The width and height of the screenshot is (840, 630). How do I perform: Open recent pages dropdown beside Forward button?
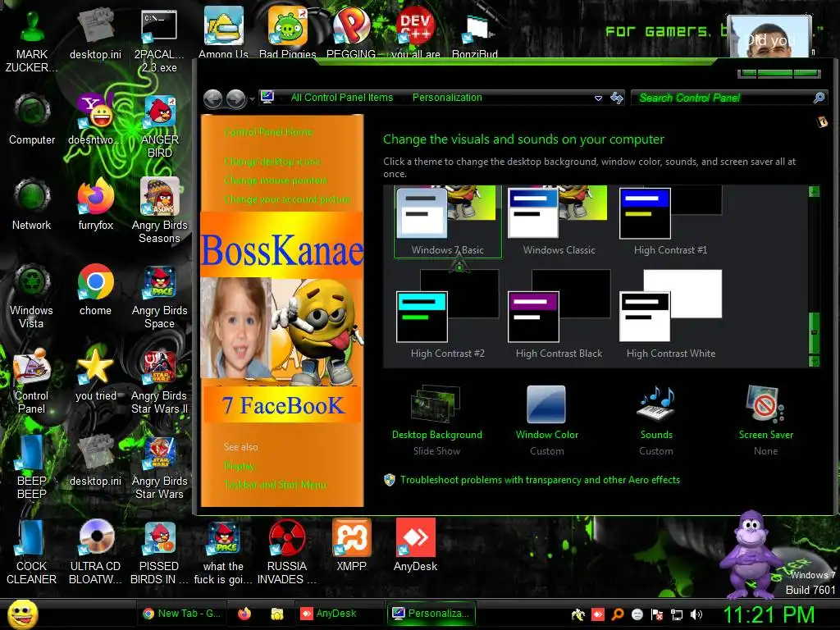click(252, 99)
